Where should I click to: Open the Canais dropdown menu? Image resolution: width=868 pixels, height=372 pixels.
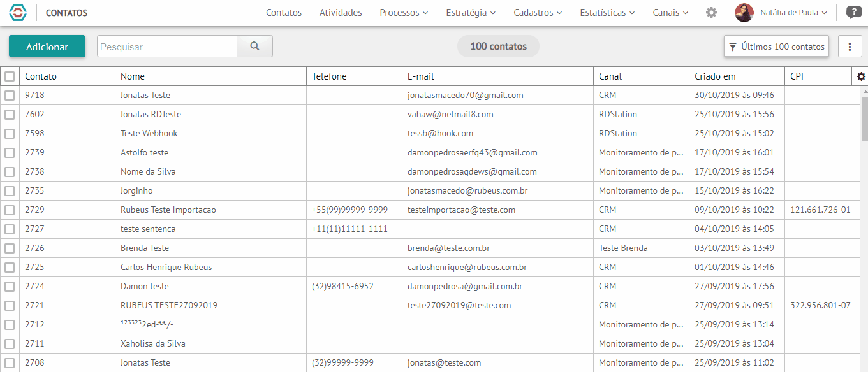[670, 13]
